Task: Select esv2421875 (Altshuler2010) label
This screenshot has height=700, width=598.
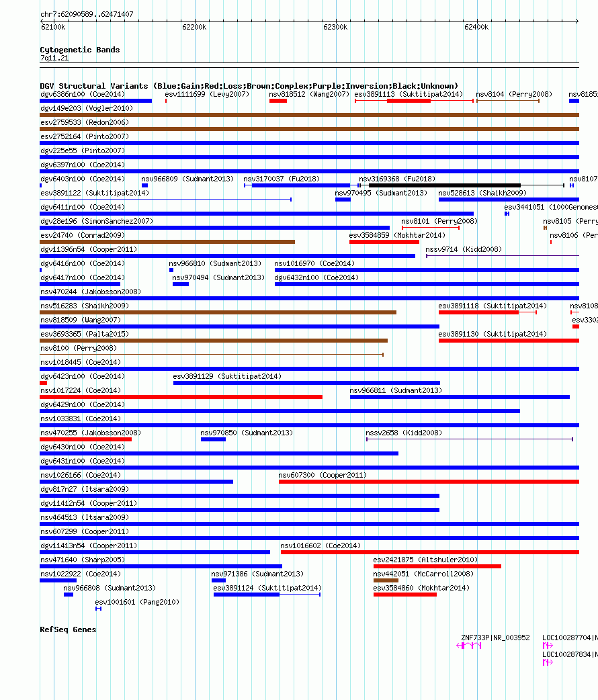Action: [425, 560]
